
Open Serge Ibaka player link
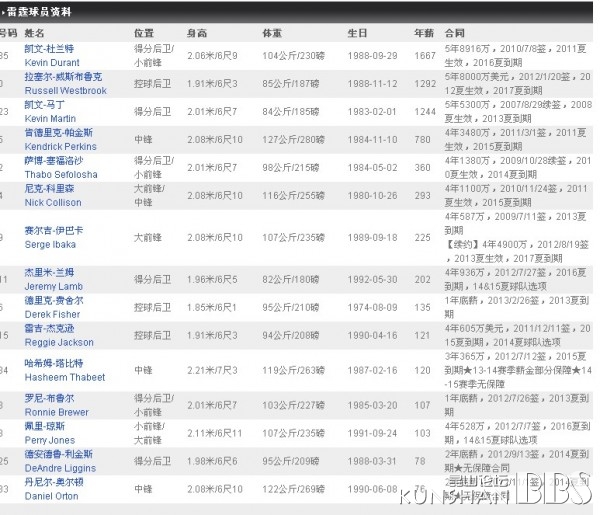tap(50, 244)
